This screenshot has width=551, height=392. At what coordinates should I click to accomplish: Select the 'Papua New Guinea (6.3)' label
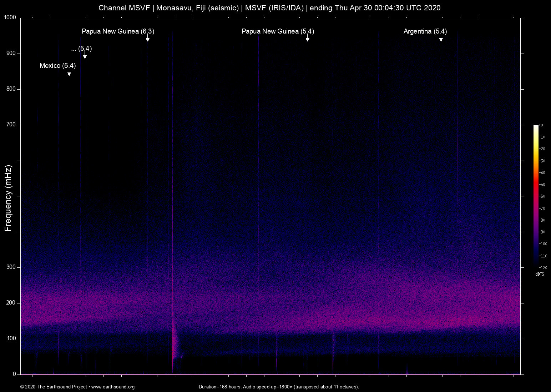click(118, 31)
